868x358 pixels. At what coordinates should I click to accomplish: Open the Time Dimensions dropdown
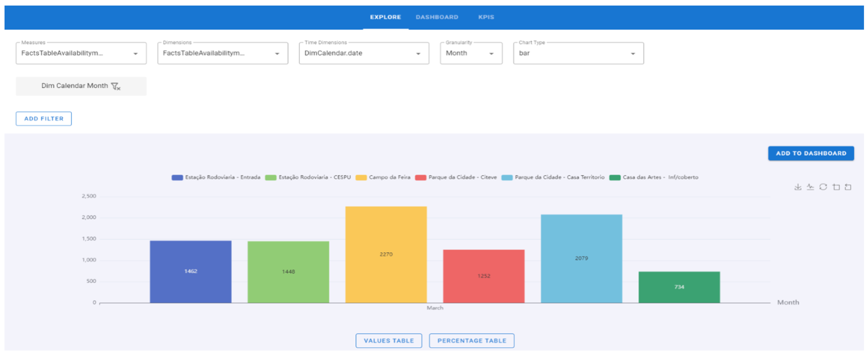[364, 53]
